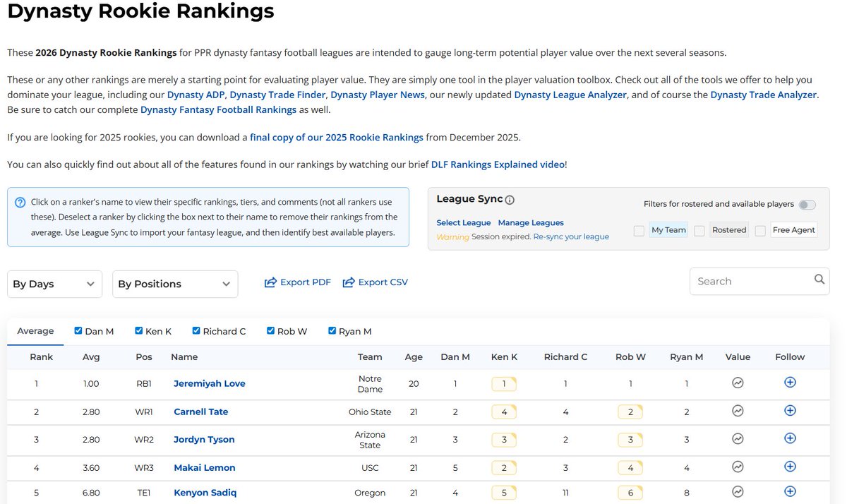
Task: Follow Makai Lemon with the plus icon
Action: click(790, 466)
